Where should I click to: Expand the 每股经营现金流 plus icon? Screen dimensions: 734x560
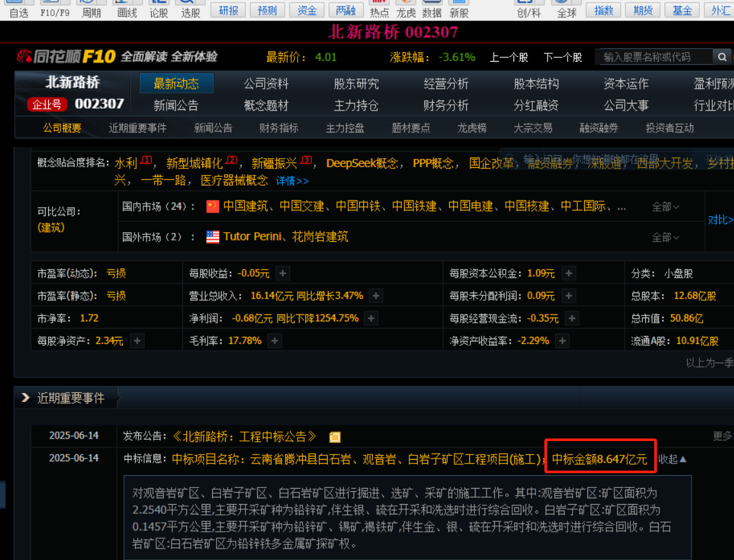click(572, 318)
